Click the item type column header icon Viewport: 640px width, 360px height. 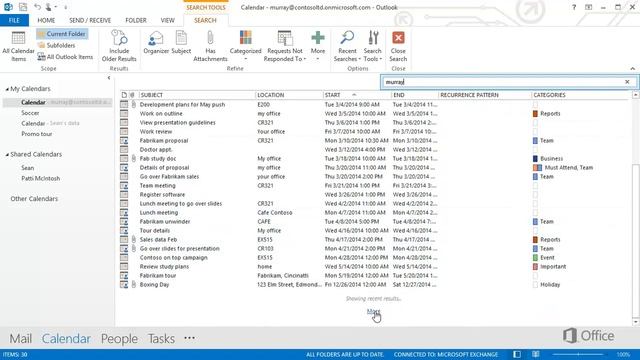[x=124, y=95]
